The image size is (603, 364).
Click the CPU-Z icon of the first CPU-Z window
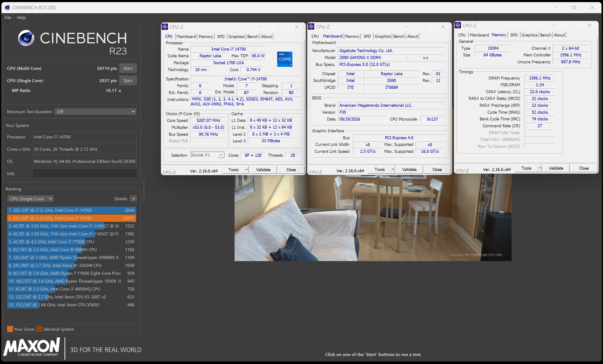click(x=165, y=27)
